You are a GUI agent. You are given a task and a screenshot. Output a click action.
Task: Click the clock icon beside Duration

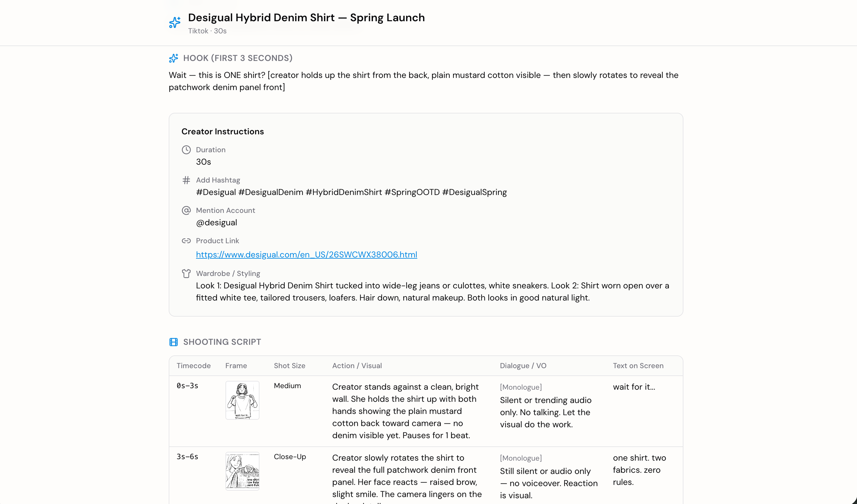tap(186, 150)
